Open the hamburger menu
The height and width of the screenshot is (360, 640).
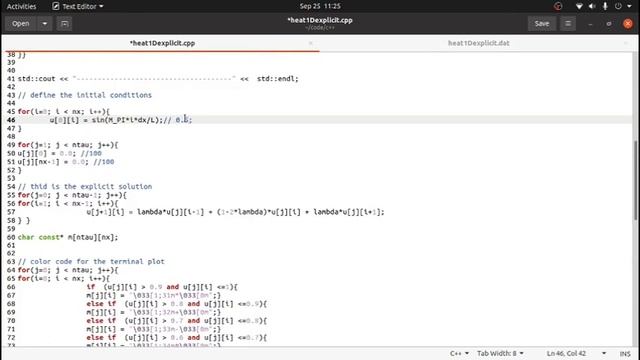click(568, 24)
